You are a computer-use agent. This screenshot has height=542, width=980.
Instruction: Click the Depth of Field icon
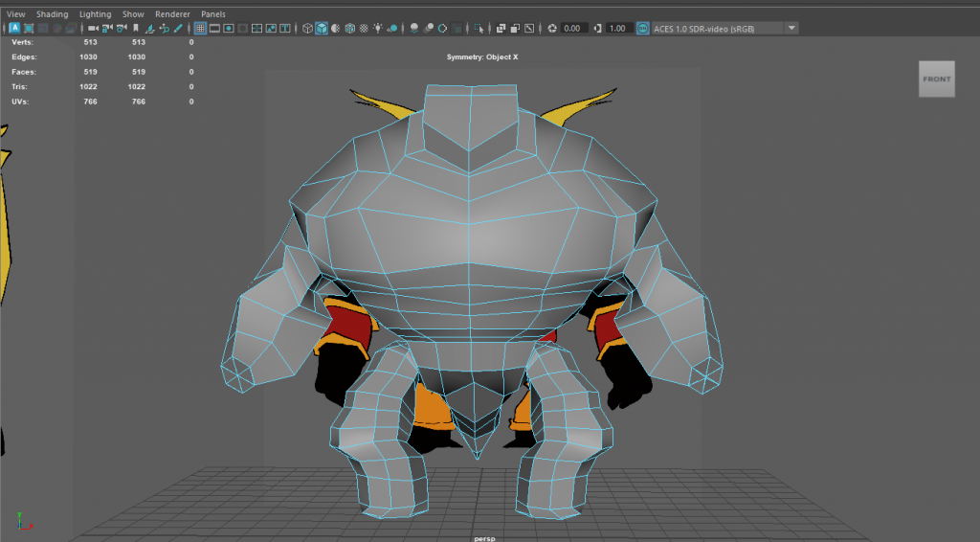pyautogui.click(x=457, y=28)
